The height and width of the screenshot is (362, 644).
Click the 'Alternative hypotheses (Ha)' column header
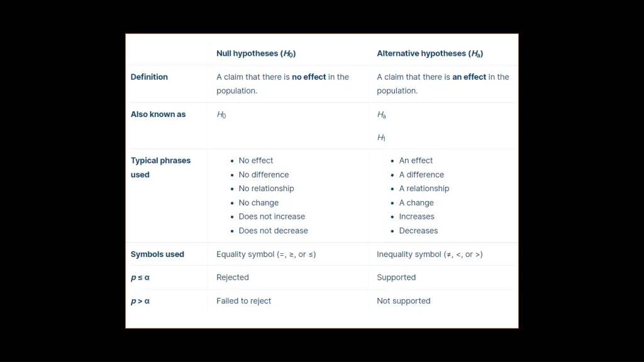click(430, 54)
